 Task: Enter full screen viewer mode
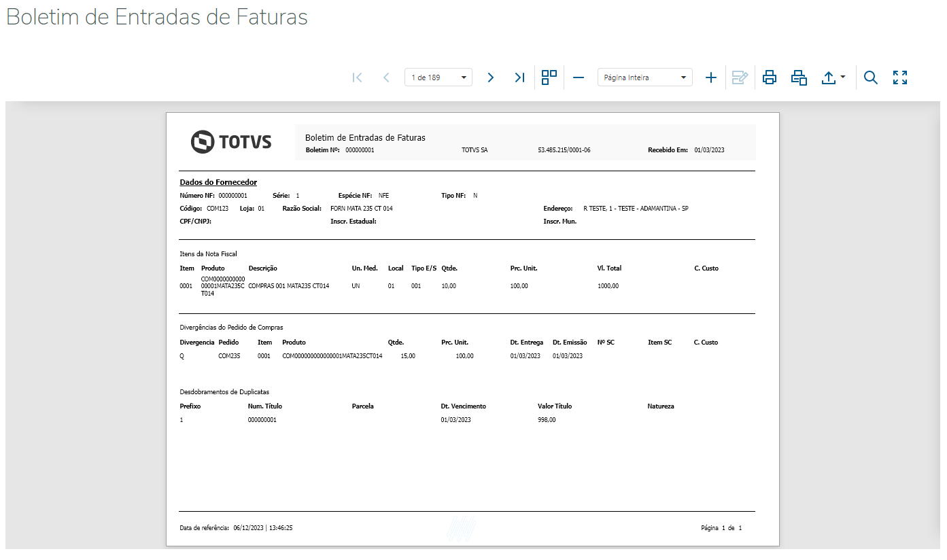click(x=900, y=77)
